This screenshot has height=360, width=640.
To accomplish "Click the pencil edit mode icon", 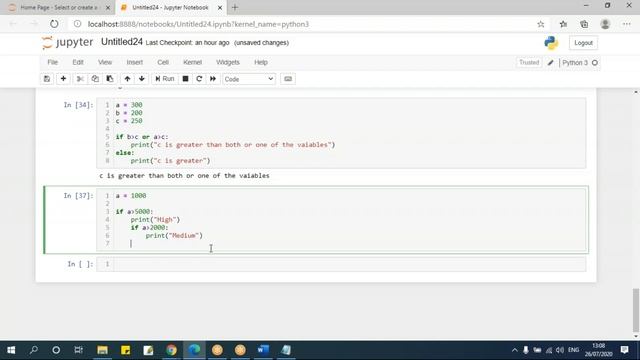I will pyautogui.click(x=551, y=63).
